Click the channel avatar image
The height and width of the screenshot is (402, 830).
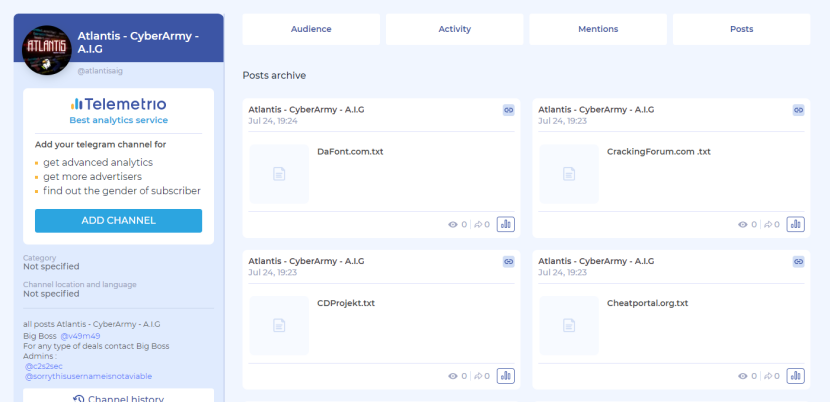(x=47, y=50)
